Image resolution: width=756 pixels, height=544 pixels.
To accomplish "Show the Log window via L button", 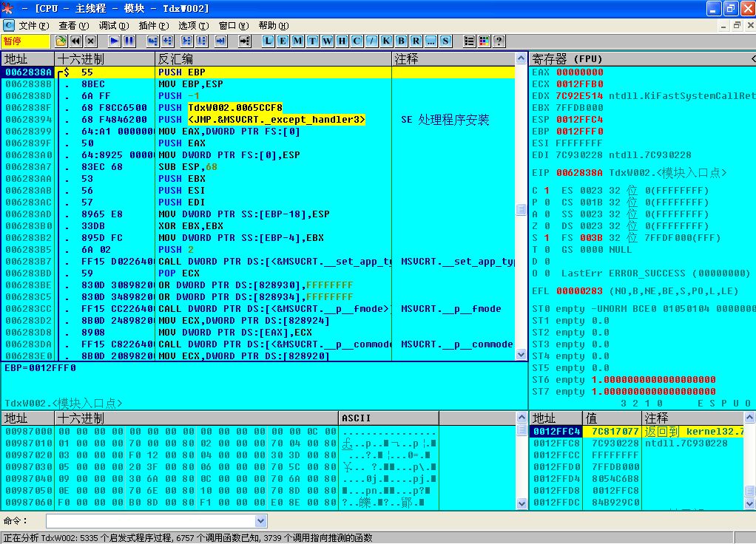I will [268, 41].
